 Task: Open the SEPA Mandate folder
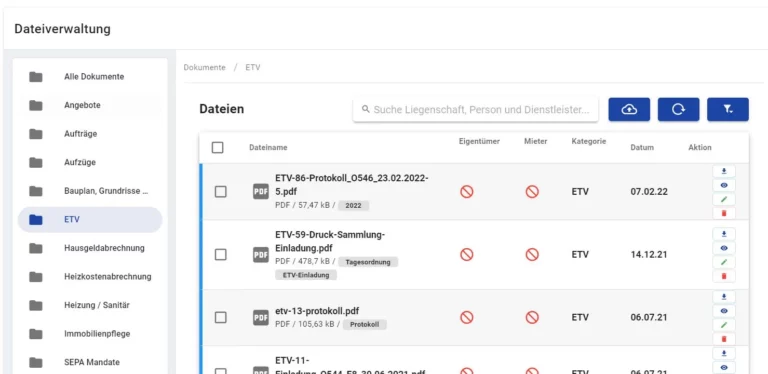click(x=90, y=362)
